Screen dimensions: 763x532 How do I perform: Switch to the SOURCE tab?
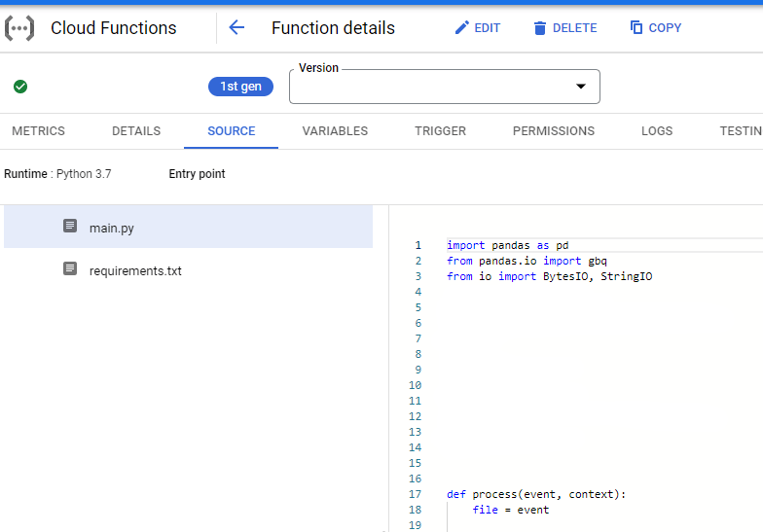[x=232, y=130]
